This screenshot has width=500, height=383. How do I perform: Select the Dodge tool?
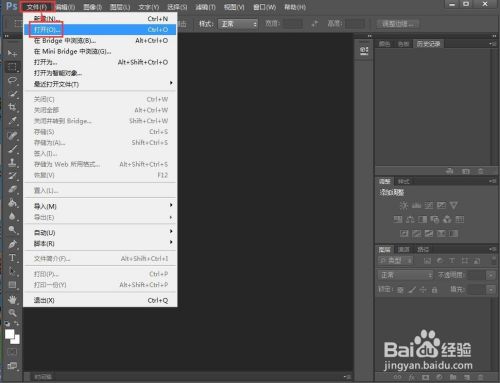click(x=12, y=229)
